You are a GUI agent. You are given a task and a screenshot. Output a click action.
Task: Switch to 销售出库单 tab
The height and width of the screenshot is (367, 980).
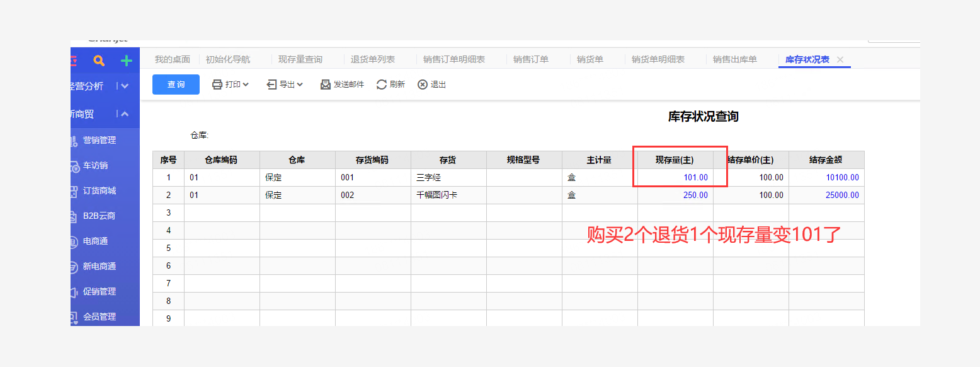pyautogui.click(x=735, y=59)
